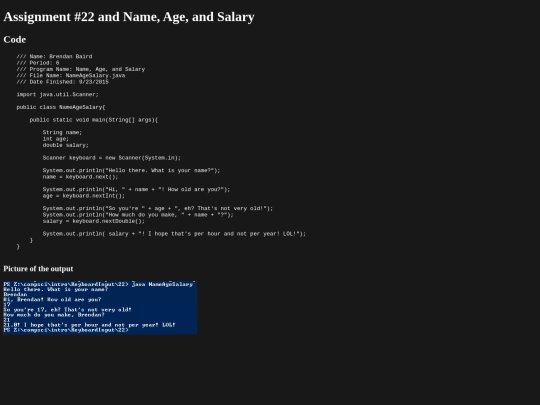This screenshot has width=540, height=405.
Task: Click the 'import java.util.Scanner;' line
Action: [x=58, y=94]
